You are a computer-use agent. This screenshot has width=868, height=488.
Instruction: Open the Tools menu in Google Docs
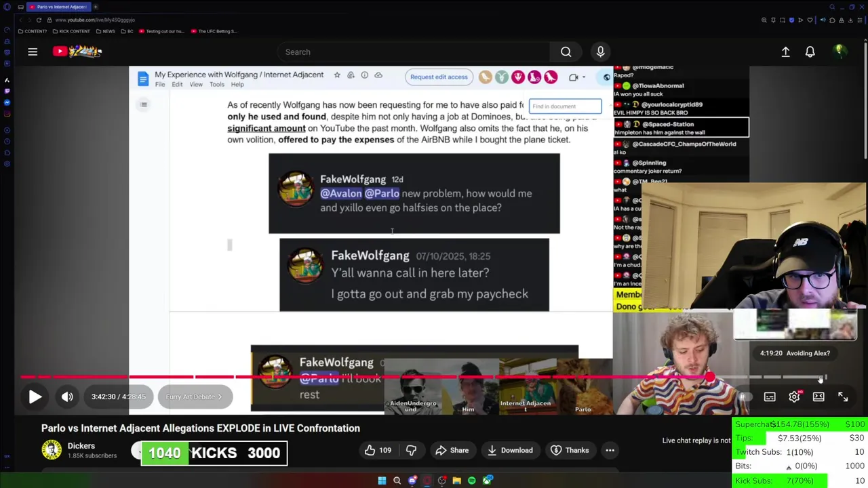(x=217, y=85)
